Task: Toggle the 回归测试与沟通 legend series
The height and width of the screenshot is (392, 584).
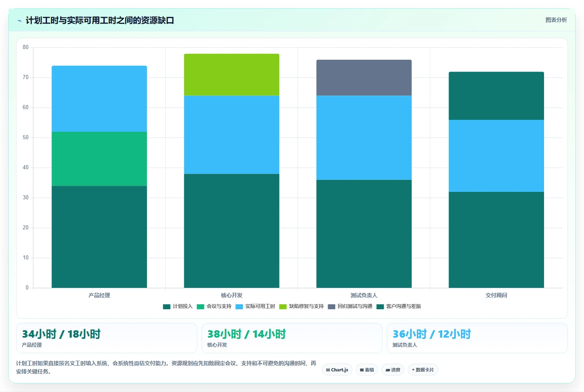Action: [350, 306]
